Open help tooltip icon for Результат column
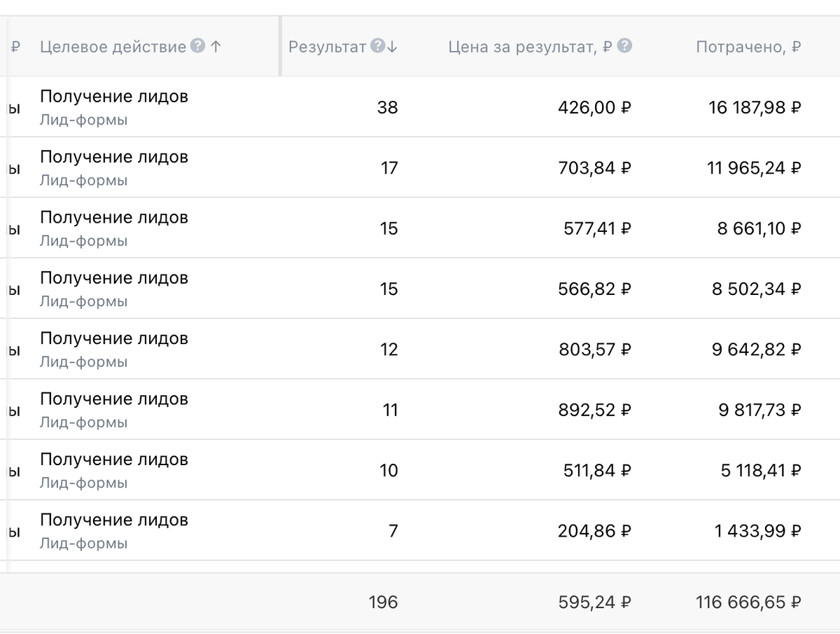This screenshot has height=634, width=840. pos(377,47)
